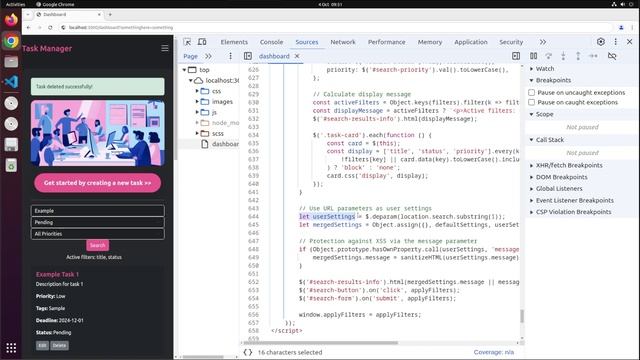This screenshot has height=360, width=640.
Task: Click the browser back arrow
Action: [x=29, y=27]
